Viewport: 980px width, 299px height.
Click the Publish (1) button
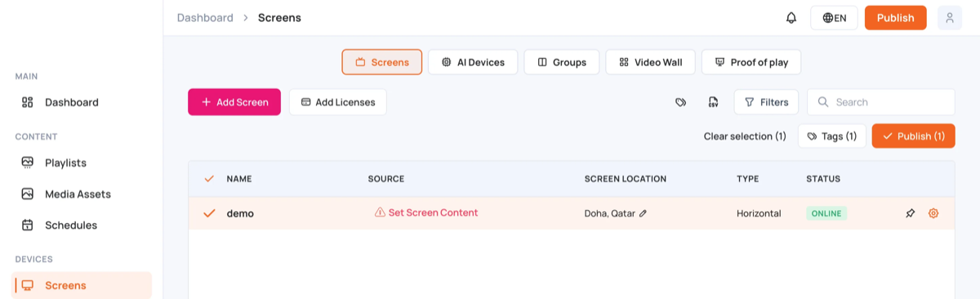[913, 136]
